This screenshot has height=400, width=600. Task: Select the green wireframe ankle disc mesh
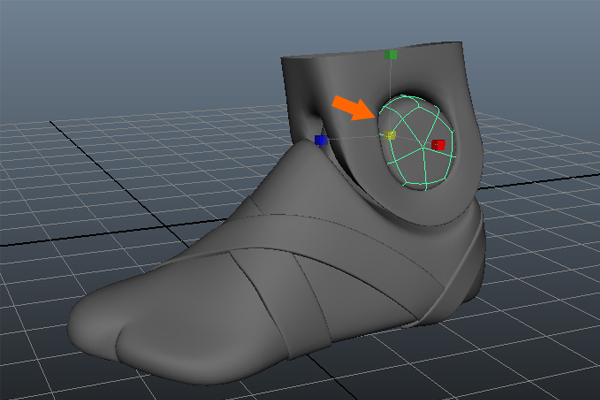point(417,142)
